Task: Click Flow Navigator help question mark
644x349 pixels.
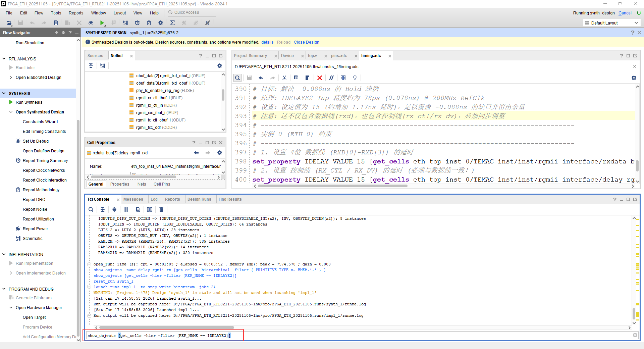Action: point(70,33)
